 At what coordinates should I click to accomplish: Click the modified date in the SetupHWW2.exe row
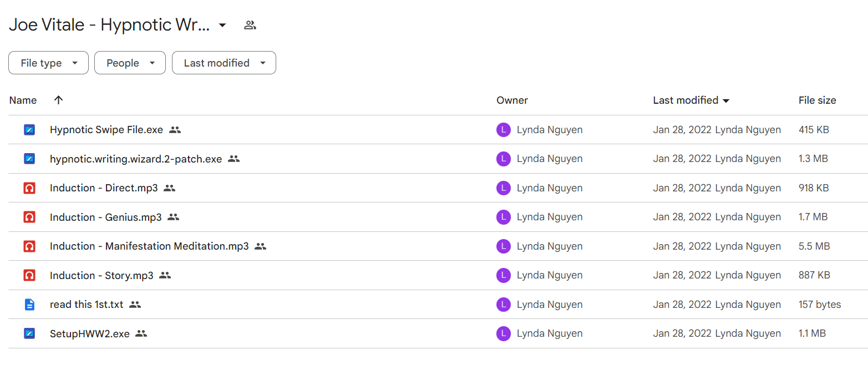pos(682,333)
